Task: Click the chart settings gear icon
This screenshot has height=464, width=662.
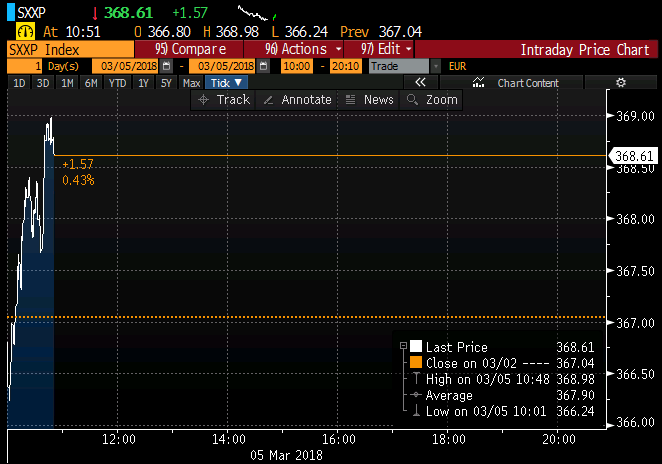Action: click(620, 83)
